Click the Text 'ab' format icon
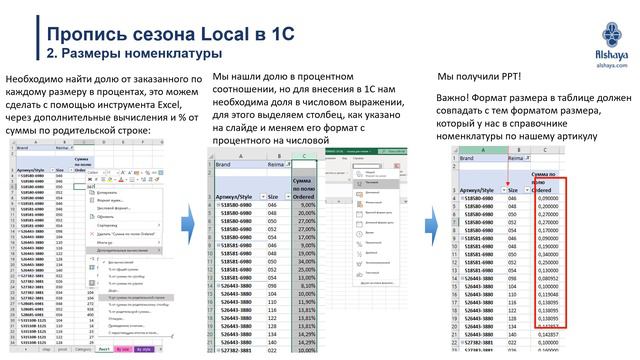The width and height of the screenshot is (640, 360). coord(360,275)
